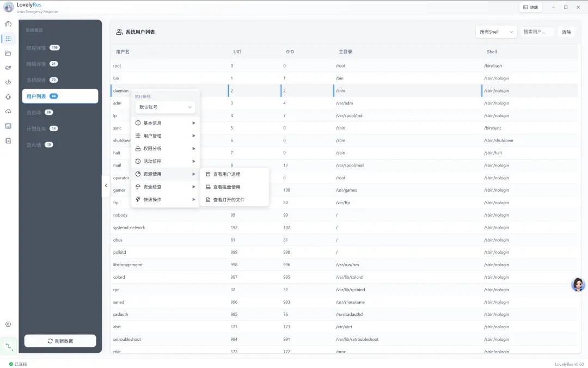The width and height of the screenshot is (588, 368).
Task: Open the 自启动 sidebar item
Action: coord(60,112)
